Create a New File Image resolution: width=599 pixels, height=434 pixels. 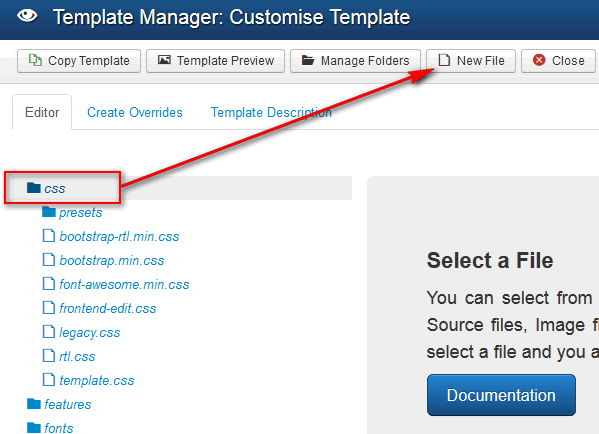[471, 61]
